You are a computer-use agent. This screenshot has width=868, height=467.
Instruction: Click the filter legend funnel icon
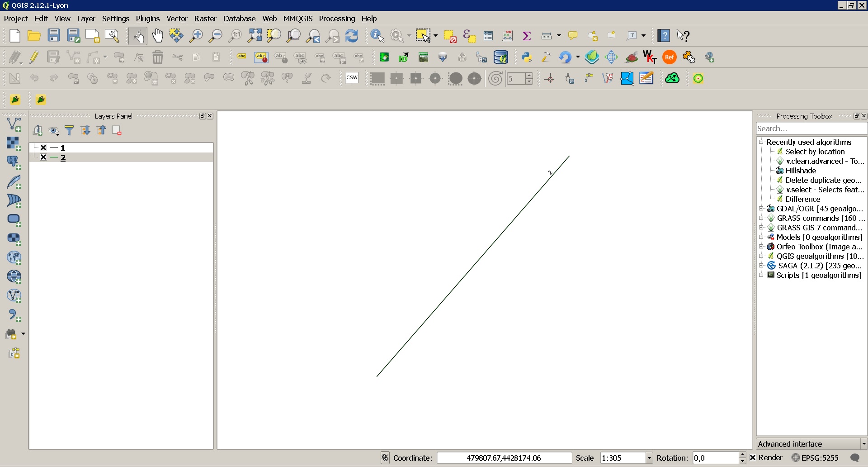[x=69, y=131]
